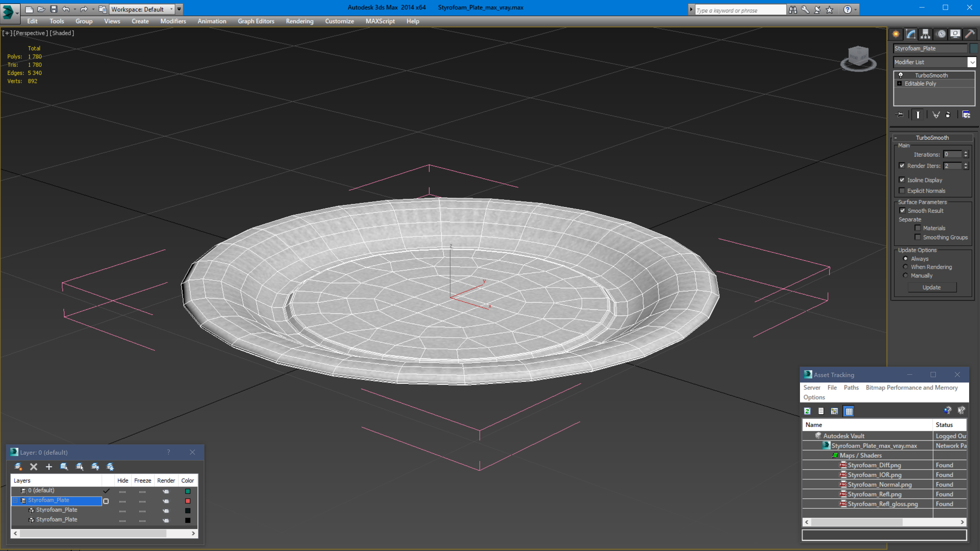Click the New Scene icon
980x551 pixels.
tap(29, 9)
